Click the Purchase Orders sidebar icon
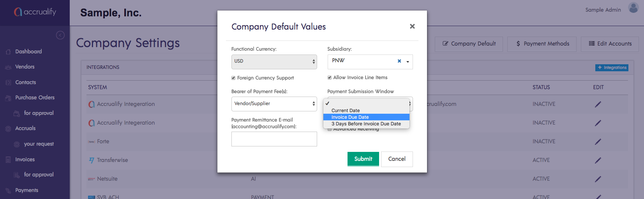The height and width of the screenshot is (199, 644). point(8,98)
